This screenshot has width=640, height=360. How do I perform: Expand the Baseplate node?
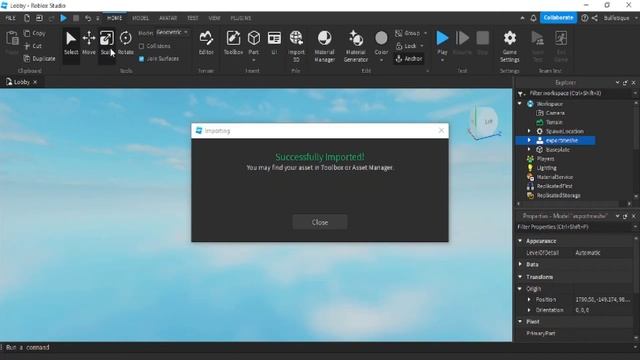(529, 150)
